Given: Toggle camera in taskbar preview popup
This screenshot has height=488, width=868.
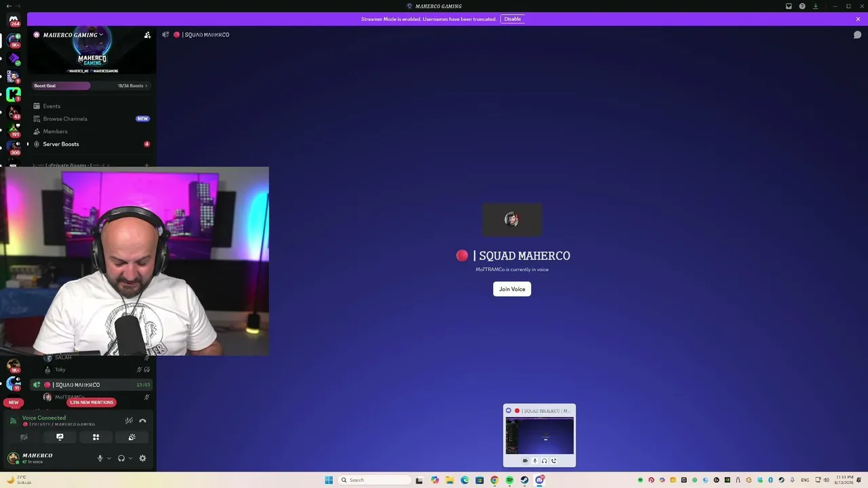Looking at the screenshot, I should coord(525,461).
